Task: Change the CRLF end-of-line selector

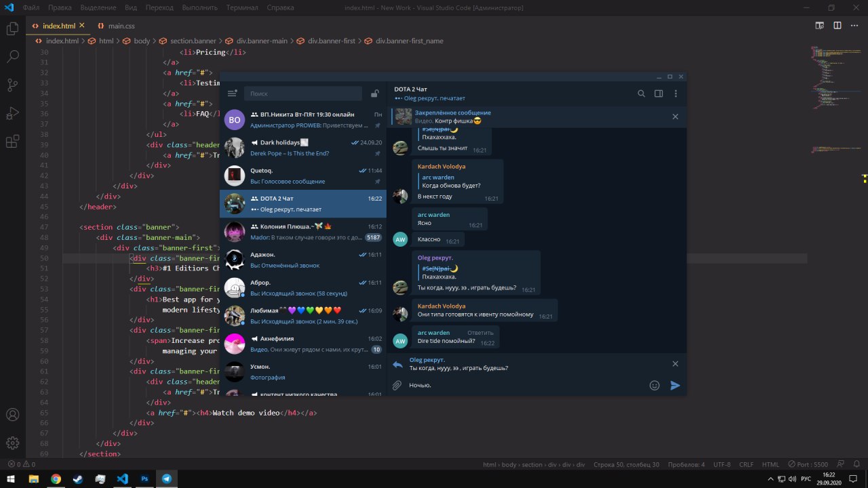Action: click(x=746, y=464)
